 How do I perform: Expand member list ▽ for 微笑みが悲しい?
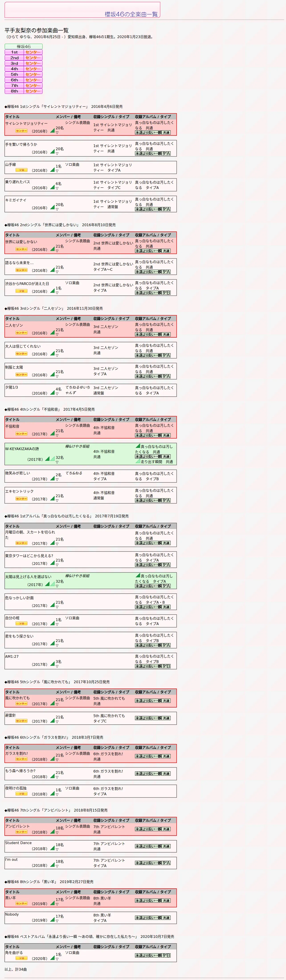click(57, 480)
